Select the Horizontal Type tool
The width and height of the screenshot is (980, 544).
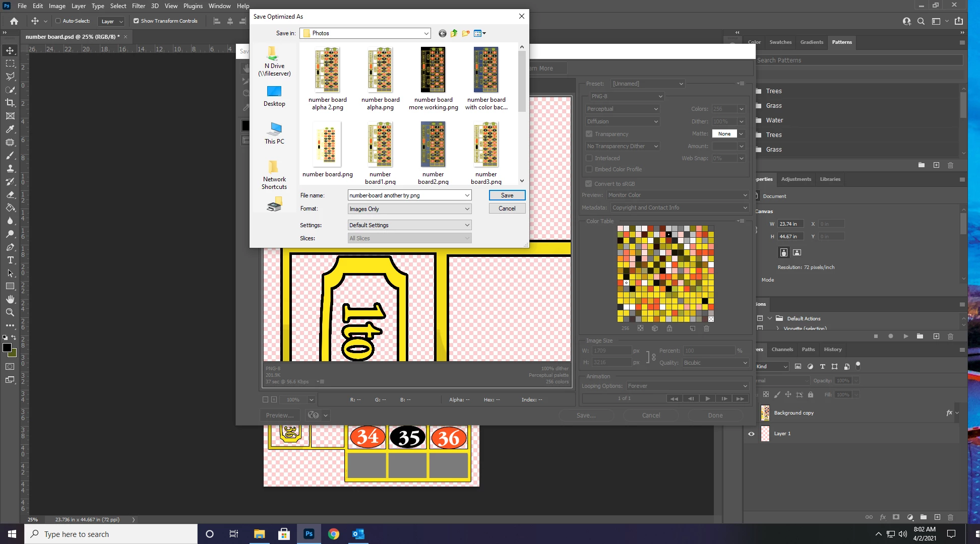click(10, 260)
